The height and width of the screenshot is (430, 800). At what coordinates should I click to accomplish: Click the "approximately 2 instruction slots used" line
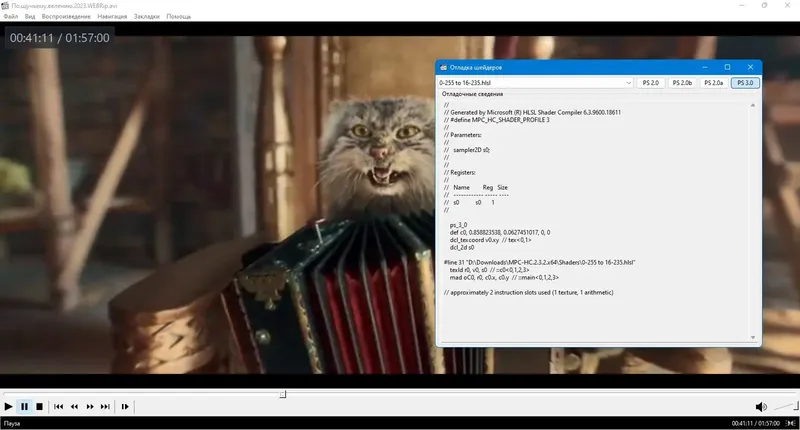click(529, 293)
